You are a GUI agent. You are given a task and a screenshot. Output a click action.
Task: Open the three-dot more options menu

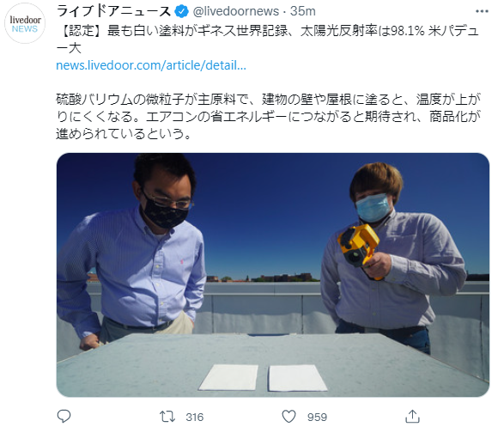coord(482,11)
